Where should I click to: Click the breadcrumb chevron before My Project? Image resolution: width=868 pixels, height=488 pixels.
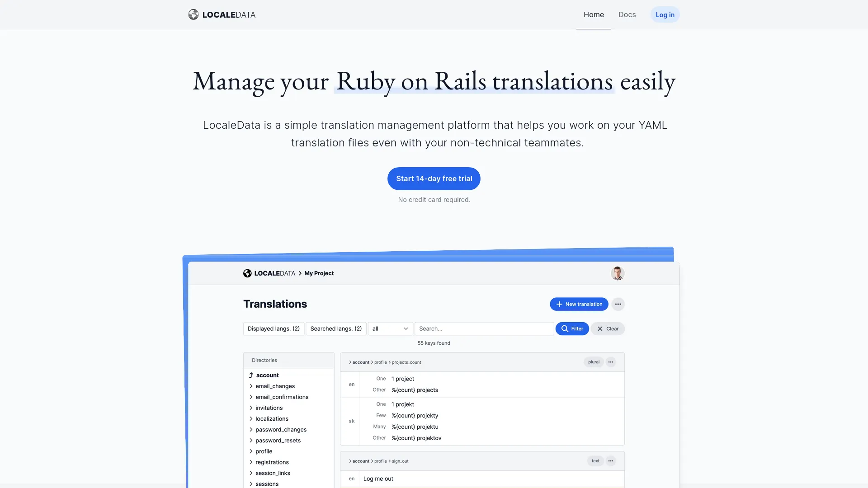click(x=300, y=273)
